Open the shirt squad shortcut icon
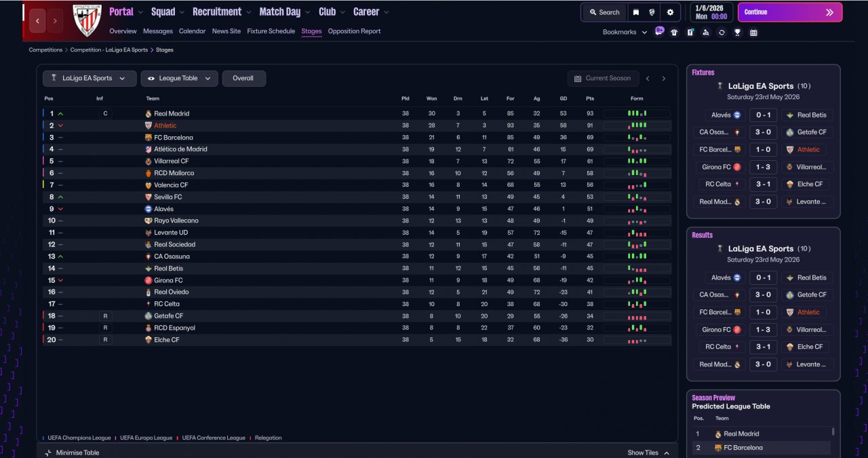 click(674, 32)
